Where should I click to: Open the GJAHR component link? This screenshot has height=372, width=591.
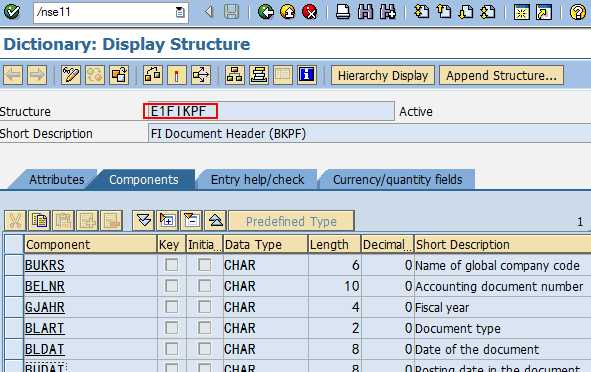tap(45, 308)
